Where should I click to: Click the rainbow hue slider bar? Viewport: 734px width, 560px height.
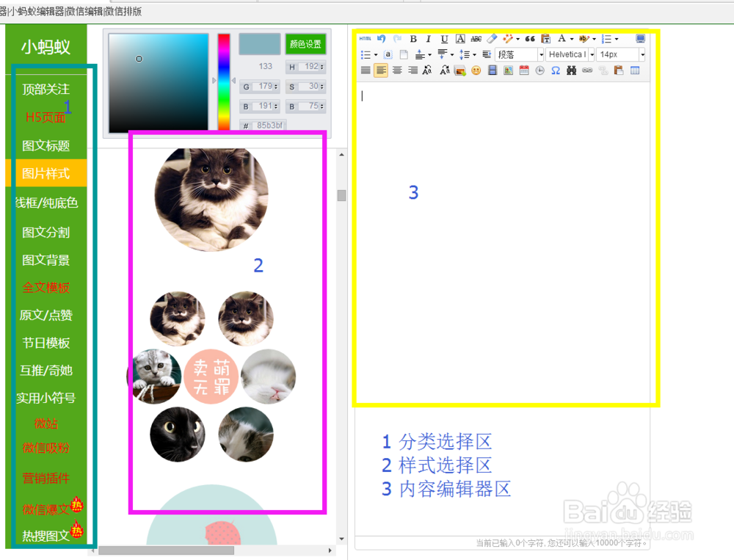pos(224,82)
